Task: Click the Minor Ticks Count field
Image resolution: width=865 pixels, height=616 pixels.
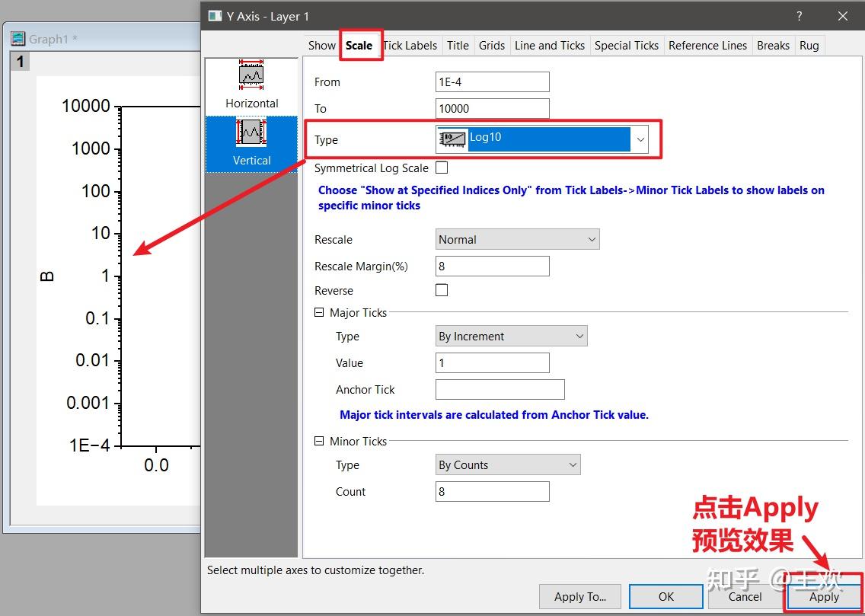Action: (493, 491)
